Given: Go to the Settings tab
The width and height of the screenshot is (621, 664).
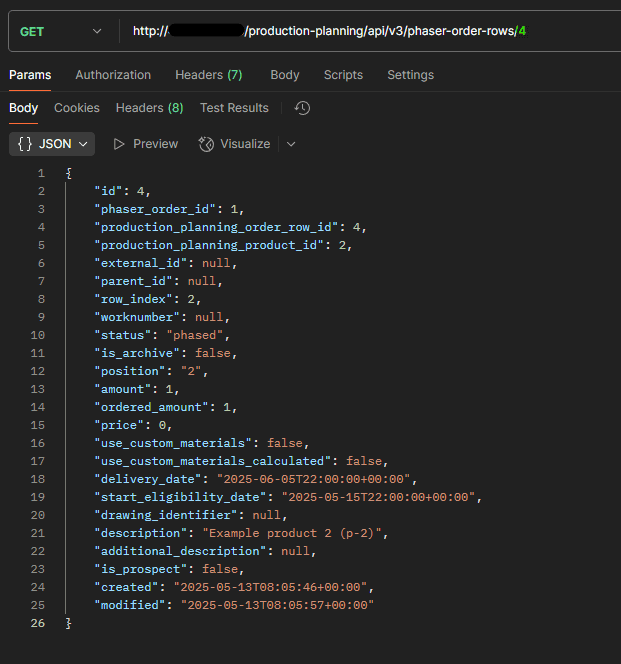Looking at the screenshot, I should [x=410, y=75].
